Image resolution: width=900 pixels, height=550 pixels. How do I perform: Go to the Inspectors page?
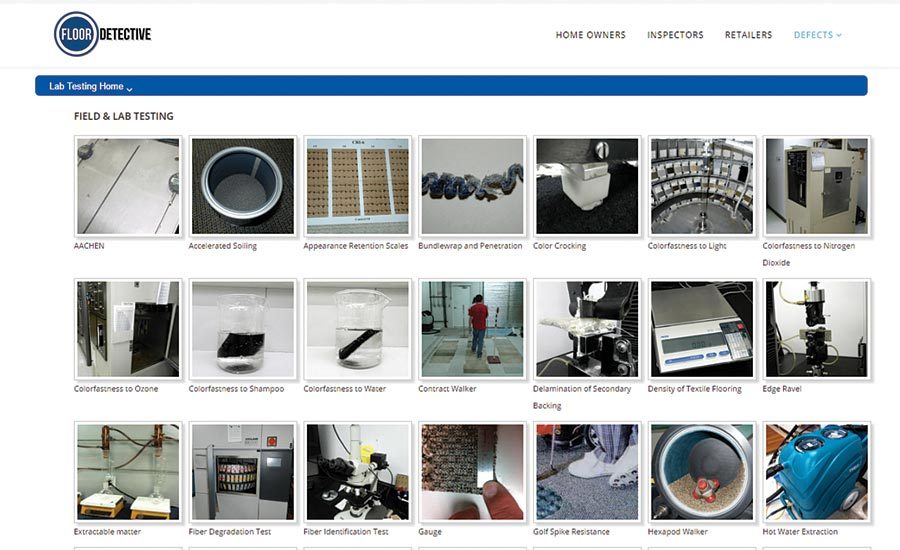(x=675, y=35)
